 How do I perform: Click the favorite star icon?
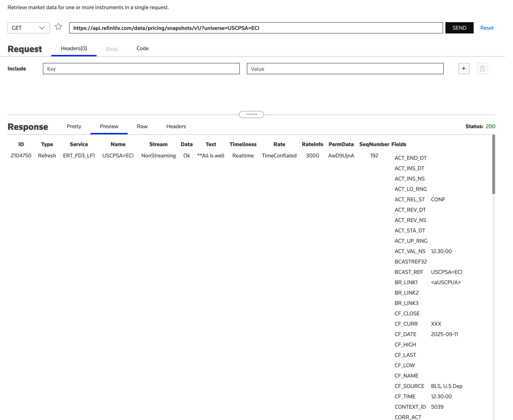click(58, 27)
